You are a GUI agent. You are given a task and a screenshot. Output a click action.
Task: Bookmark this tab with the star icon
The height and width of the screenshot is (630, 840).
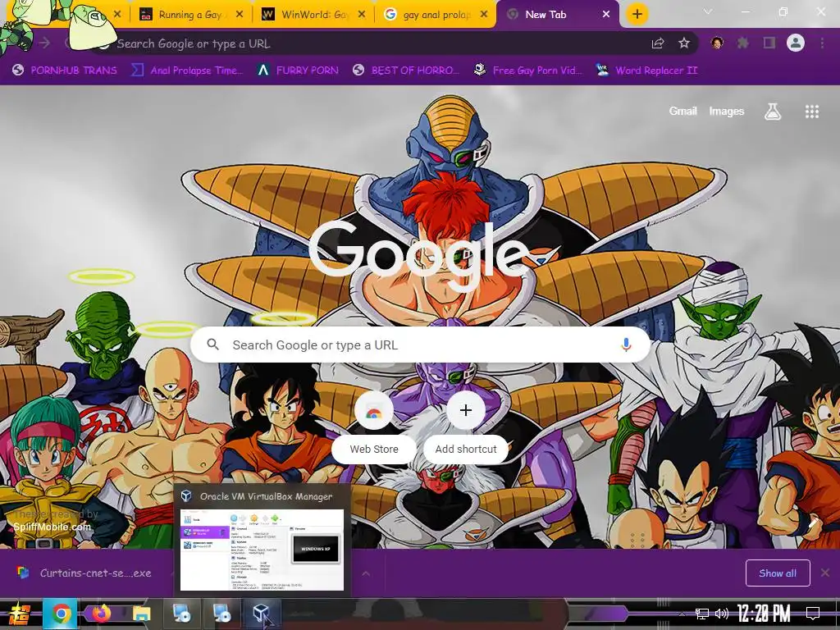tap(683, 43)
